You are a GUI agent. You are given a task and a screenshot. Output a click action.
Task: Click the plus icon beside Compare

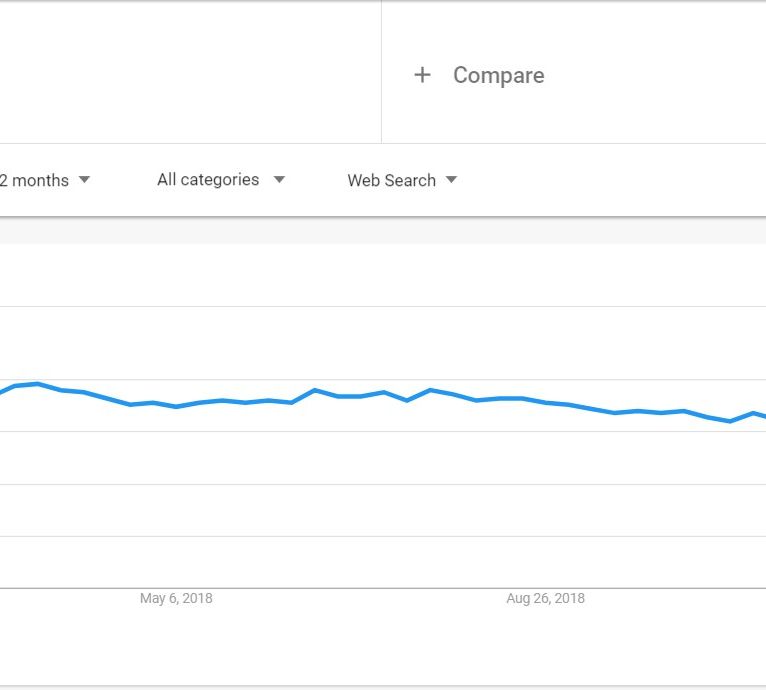(422, 75)
